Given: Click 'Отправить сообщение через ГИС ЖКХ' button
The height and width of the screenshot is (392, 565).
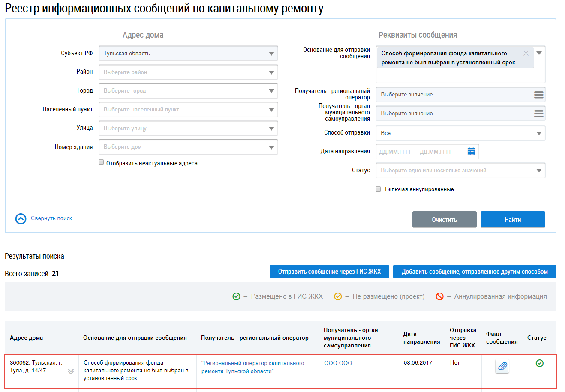Looking at the screenshot, I should pyautogui.click(x=329, y=272).
